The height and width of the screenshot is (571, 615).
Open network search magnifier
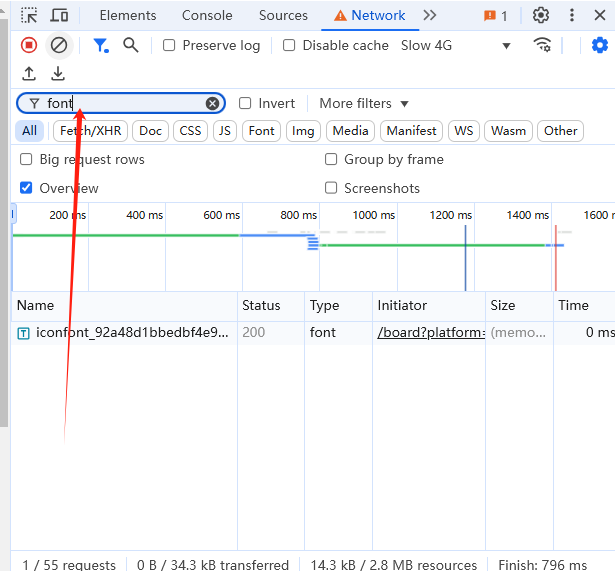(131, 45)
